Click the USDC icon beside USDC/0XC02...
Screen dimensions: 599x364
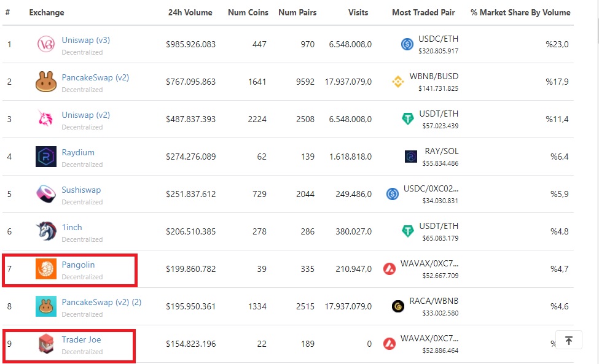(x=393, y=194)
